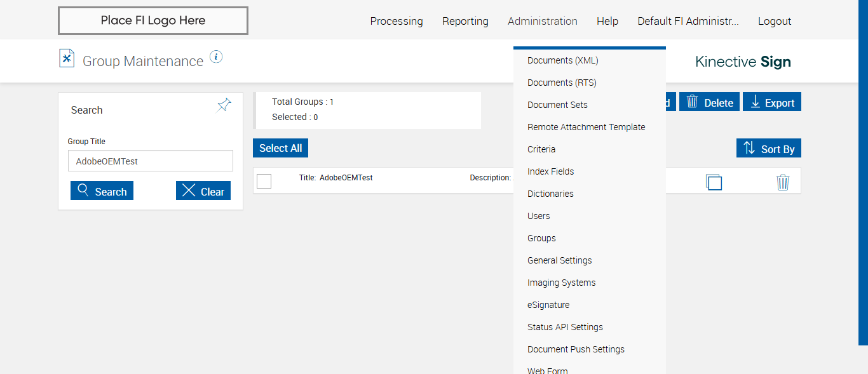Select Document Sets from Administration menu
The image size is (868, 374).
(557, 105)
